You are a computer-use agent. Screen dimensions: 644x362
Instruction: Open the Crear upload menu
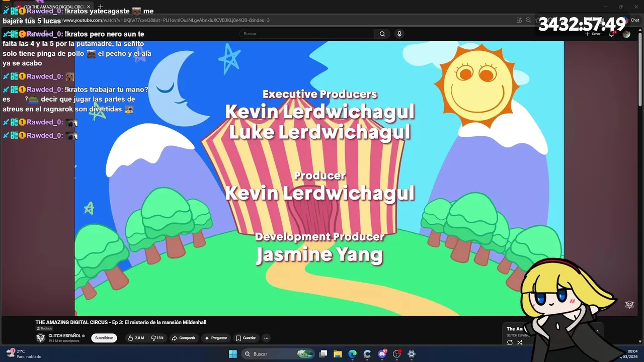point(593,34)
